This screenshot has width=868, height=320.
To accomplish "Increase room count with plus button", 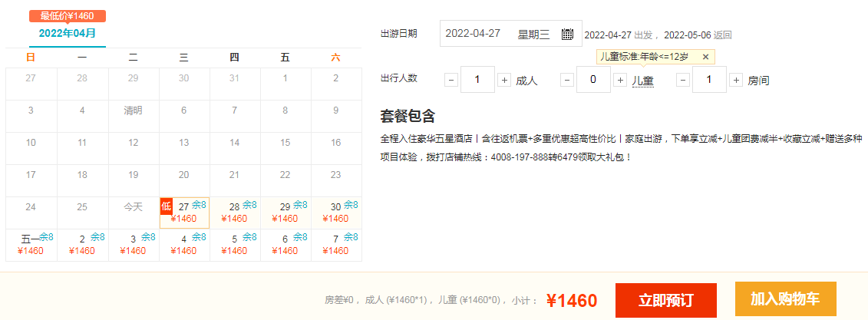I will click(x=736, y=80).
